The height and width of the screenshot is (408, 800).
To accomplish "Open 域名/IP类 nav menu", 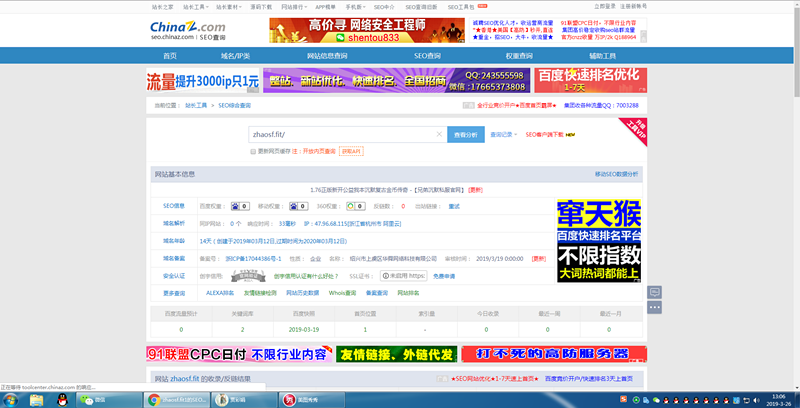I will (x=235, y=56).
